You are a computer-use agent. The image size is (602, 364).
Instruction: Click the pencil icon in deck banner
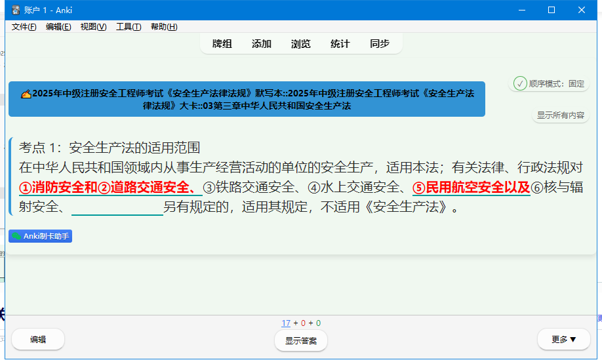26,93
